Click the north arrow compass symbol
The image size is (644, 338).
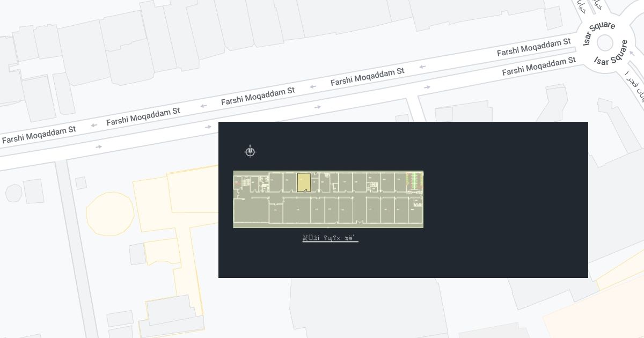point(250,151)
